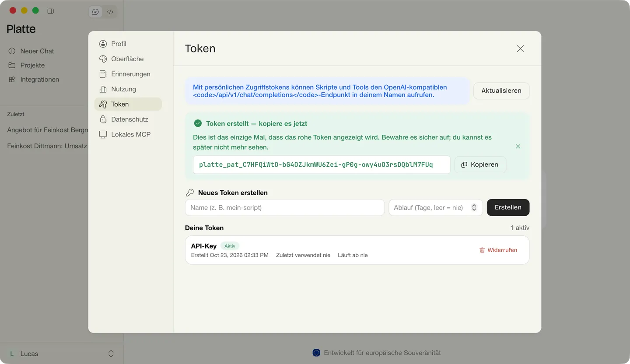The width and height of the screenshot is (630, 364).
Task: Expand the Lucas account menu chevron
Action: [x=111, y=353]
